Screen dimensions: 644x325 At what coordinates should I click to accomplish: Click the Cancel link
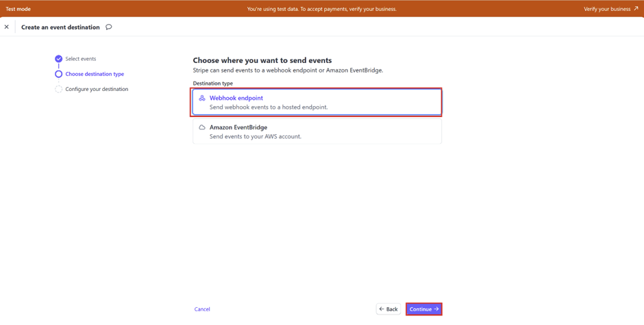pos(202,309)
